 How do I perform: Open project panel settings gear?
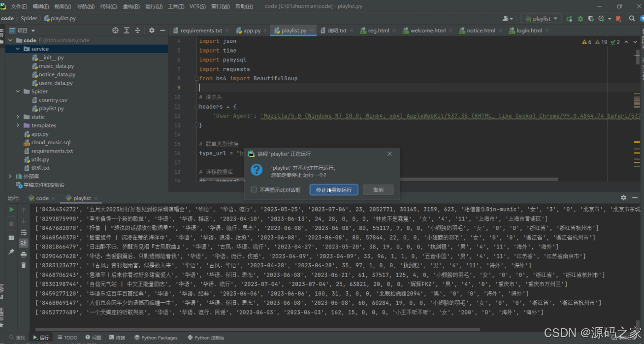[152, 30]
